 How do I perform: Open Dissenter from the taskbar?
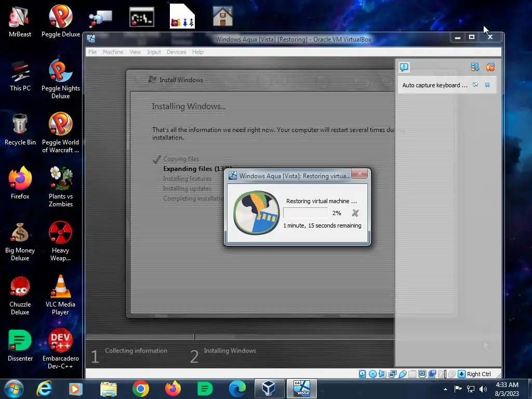pos(205,389)
